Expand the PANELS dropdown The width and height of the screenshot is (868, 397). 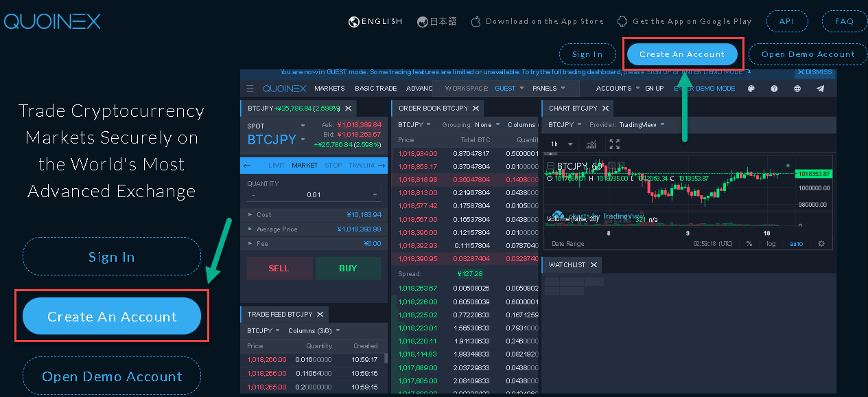point(549,89)
